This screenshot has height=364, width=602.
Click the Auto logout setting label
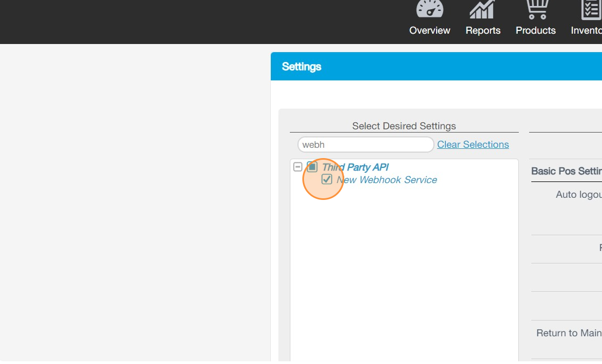point(579,194)
